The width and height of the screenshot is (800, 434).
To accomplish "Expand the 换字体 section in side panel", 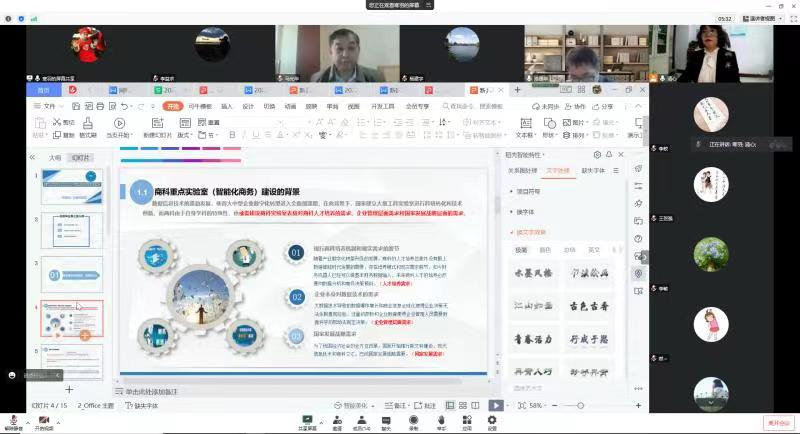I will click(x=530, y=213).
